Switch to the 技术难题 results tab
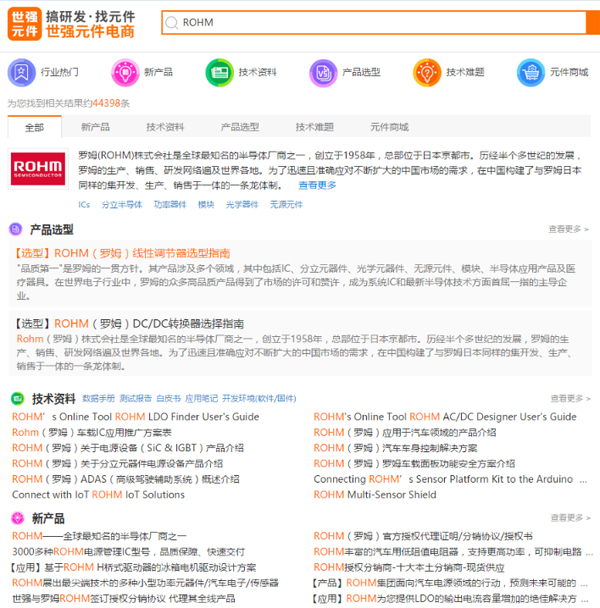 pyautogui.click(x=315, y=127)
